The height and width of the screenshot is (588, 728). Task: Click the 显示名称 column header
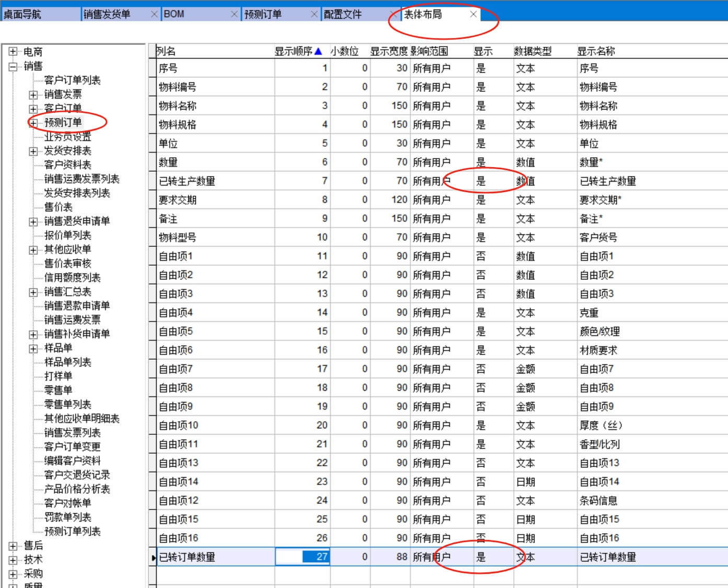click(x=596, y=51)
